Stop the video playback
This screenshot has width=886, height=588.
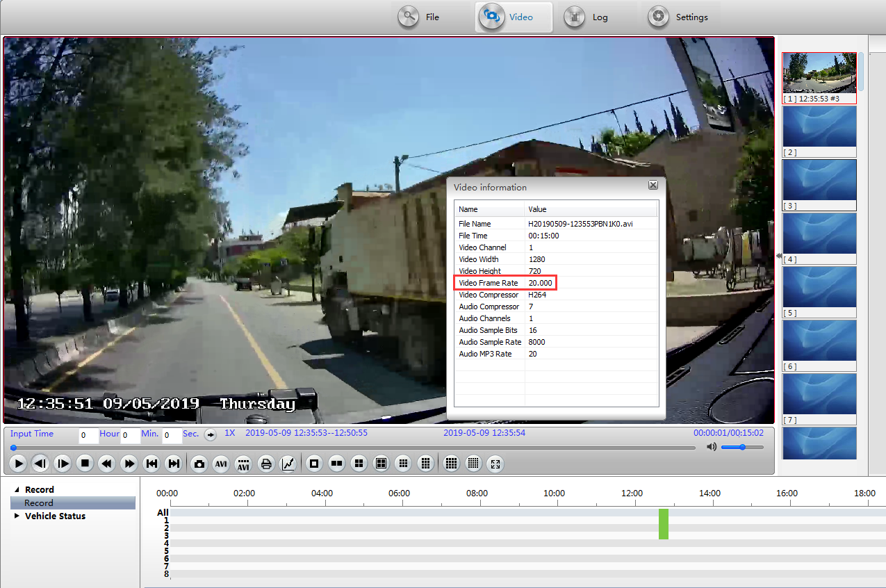85,464
